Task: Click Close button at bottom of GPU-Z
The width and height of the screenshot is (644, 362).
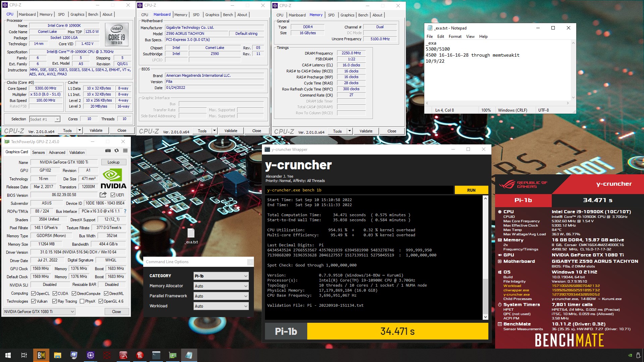Action: (x=116, y=312)
